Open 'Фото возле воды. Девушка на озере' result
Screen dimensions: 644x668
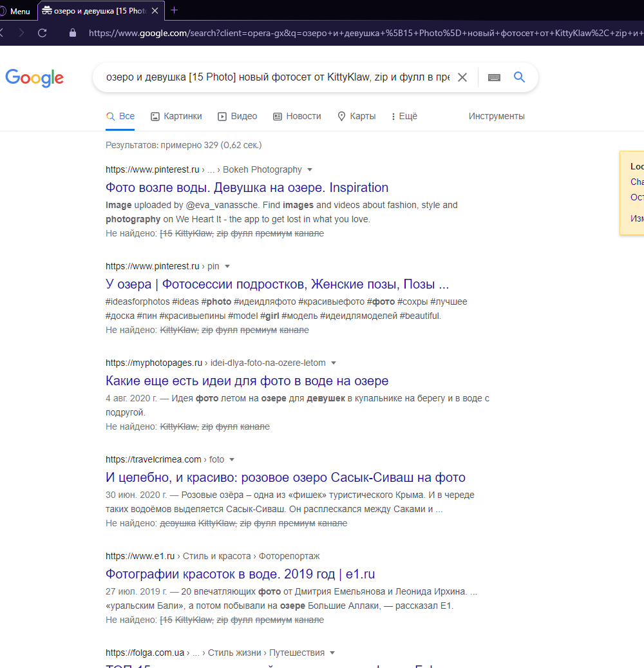coord(247,187)
